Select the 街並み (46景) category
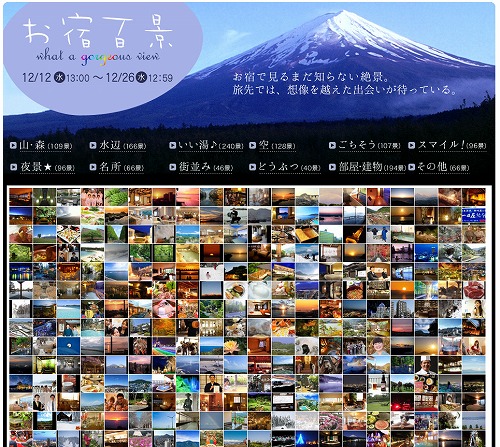 206,167
